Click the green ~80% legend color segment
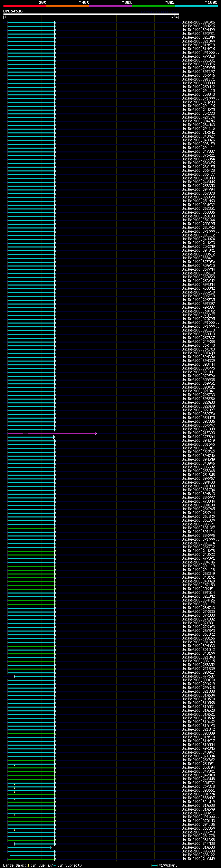 click(x=153, y=6)
